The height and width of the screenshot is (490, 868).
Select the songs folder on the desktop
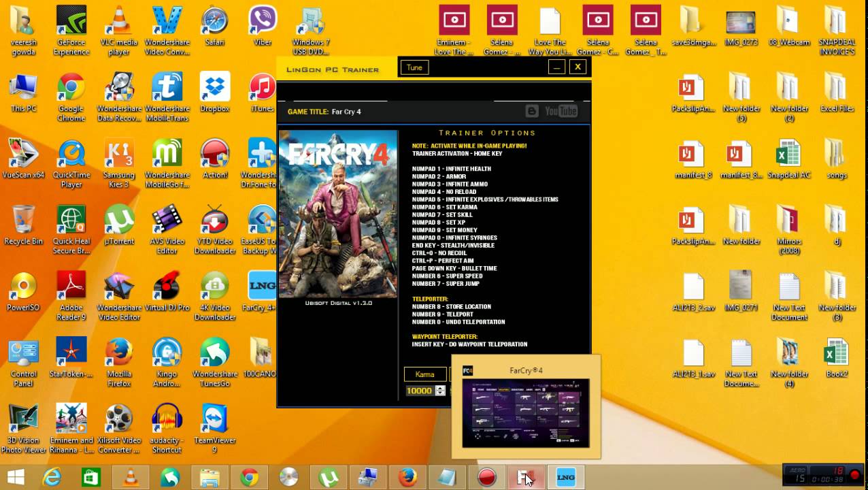837,159
